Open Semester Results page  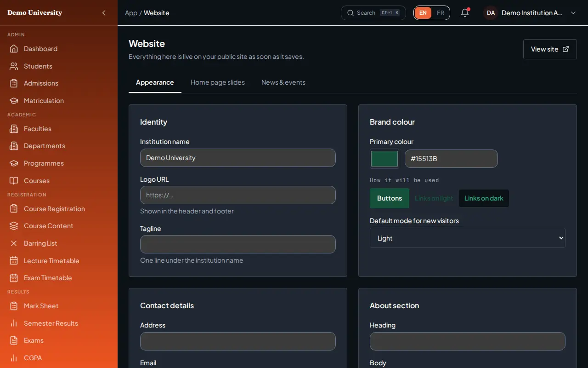pos(59,323)
